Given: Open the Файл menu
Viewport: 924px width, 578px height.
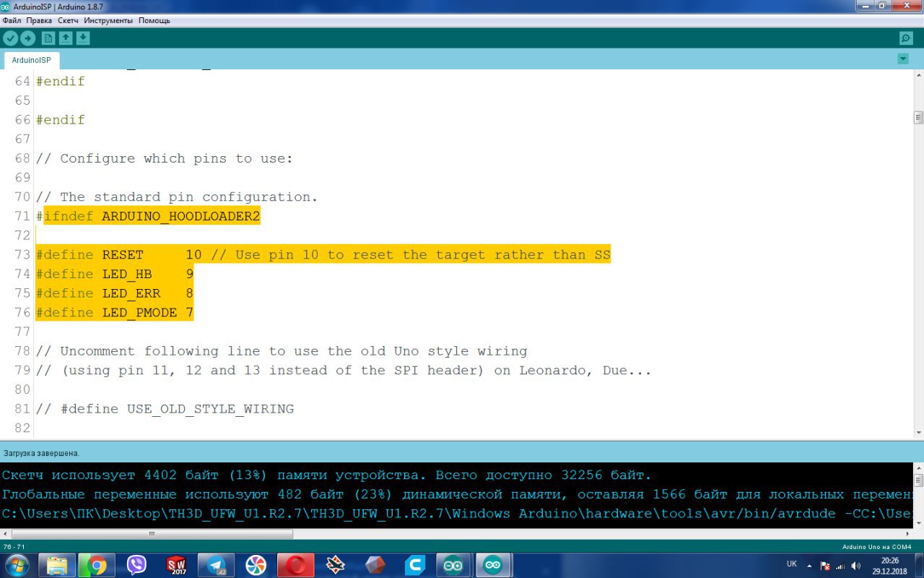Looking at the screenshot, I should coord(12,20).
